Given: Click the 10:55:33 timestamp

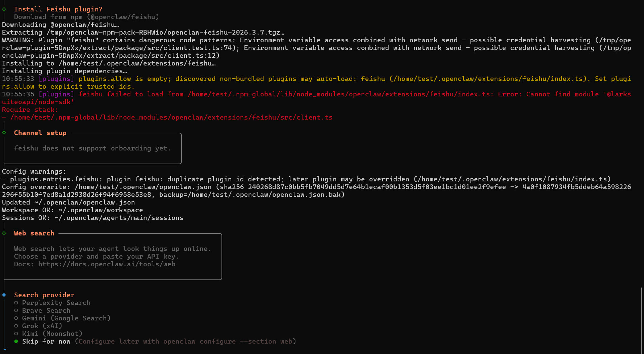Looking at the screenshot, I should pos(18,79).
